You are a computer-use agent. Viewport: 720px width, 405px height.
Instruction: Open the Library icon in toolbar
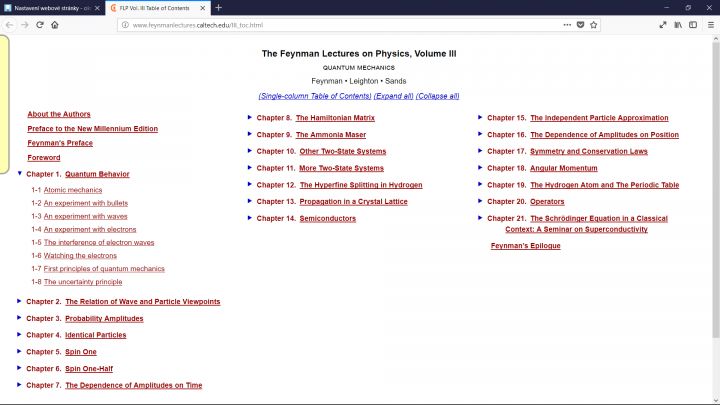tap(678, 25)
